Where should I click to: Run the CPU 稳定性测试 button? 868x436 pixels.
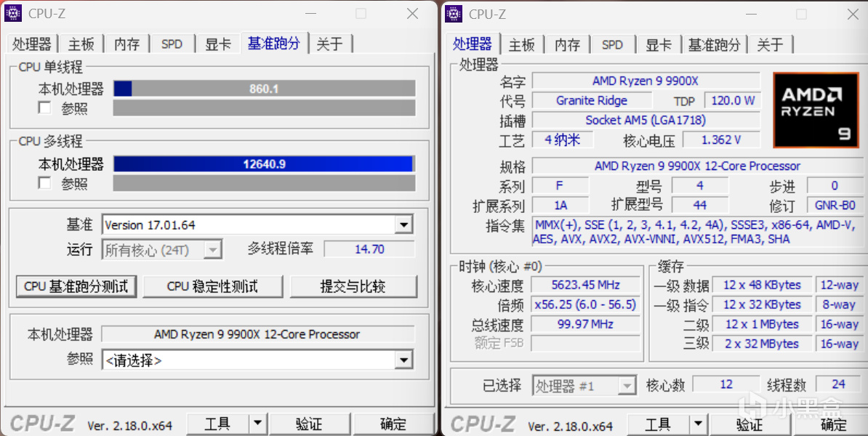212,286
